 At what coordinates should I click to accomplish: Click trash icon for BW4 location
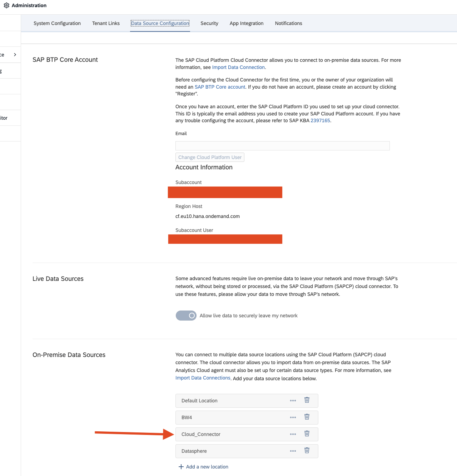[307, 417]
